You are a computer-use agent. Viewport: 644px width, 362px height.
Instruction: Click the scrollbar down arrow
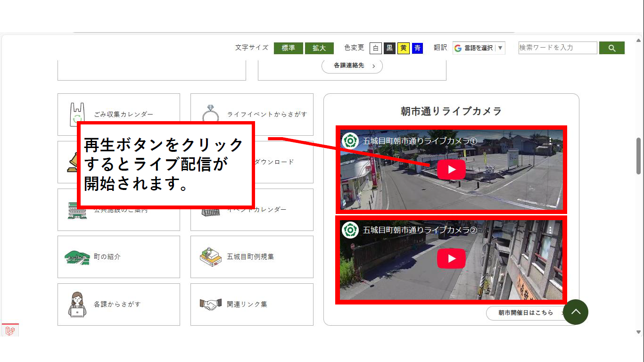[639, 331]
